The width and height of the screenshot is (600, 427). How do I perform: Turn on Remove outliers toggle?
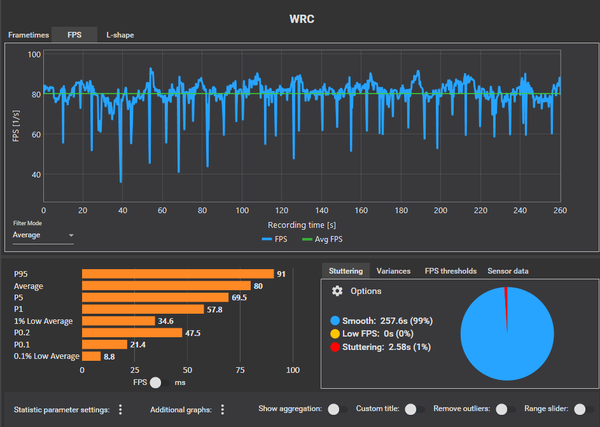tap(505, 409)
